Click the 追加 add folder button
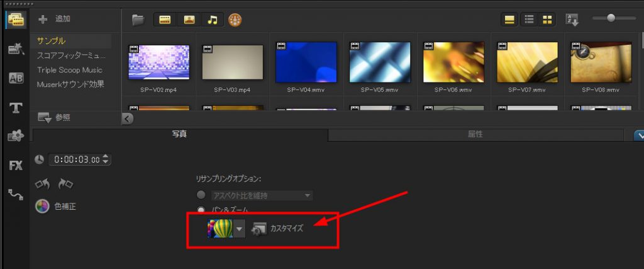 pos(55,20)
